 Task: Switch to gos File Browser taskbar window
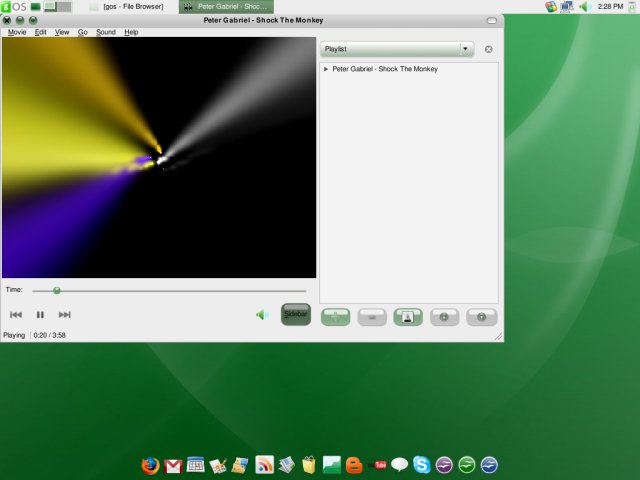pyautogui.click(x=127, y=7)
